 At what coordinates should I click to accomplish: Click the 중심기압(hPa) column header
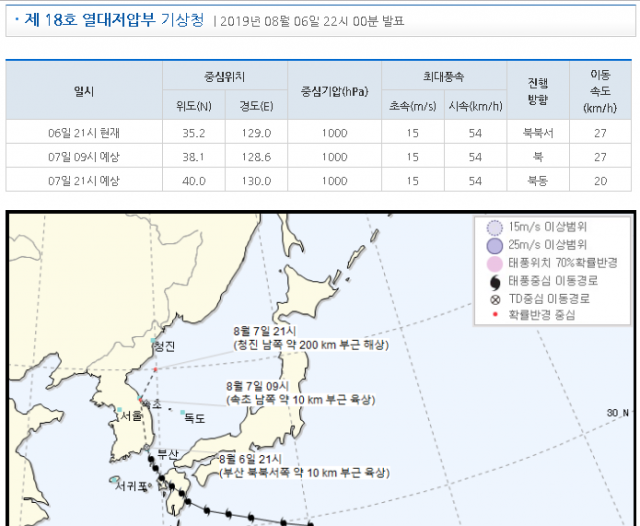pos(334,90)
